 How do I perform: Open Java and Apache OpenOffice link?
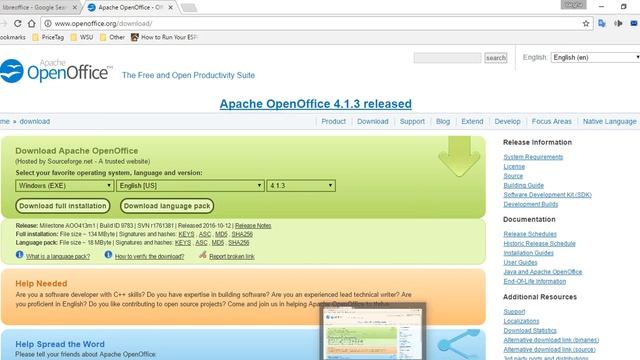(542, 272)
